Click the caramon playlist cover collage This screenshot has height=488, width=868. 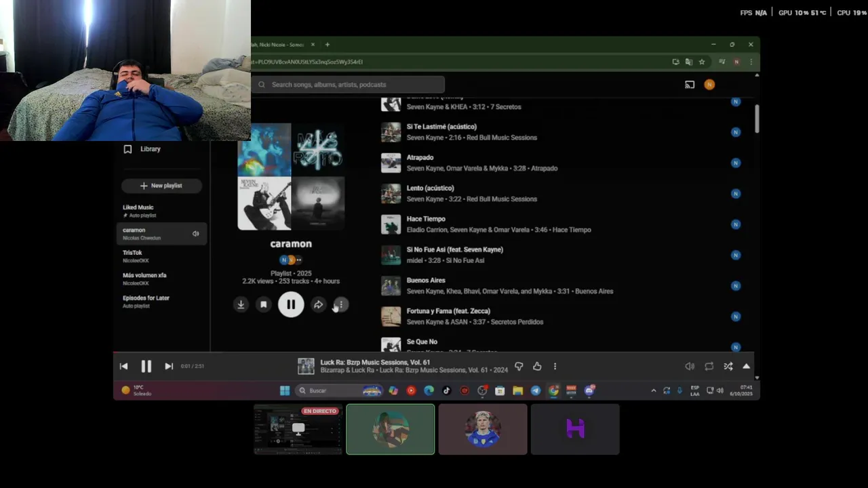tap(291, 177)
